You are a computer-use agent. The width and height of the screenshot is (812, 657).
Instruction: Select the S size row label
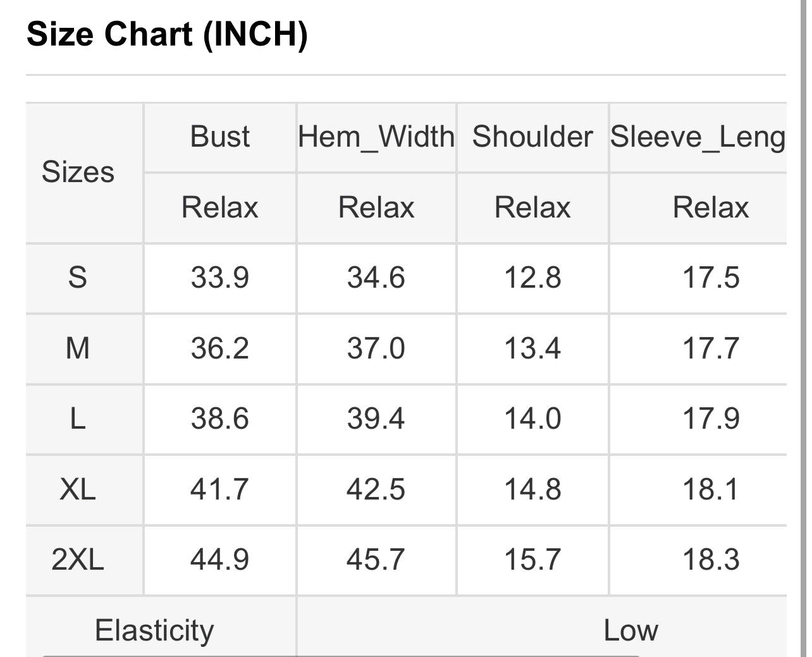78,278
